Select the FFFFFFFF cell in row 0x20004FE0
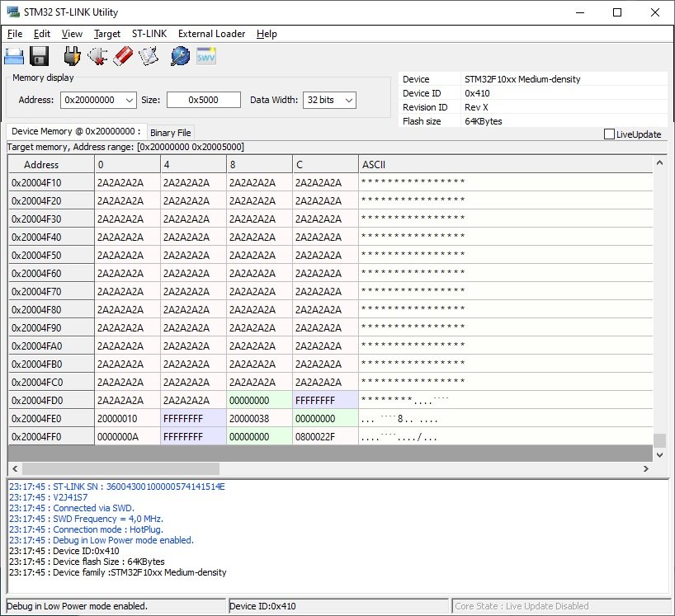Image resolution: width=675 pixels, height=616 pixels. pyautogui.click(x=193, y=419)
